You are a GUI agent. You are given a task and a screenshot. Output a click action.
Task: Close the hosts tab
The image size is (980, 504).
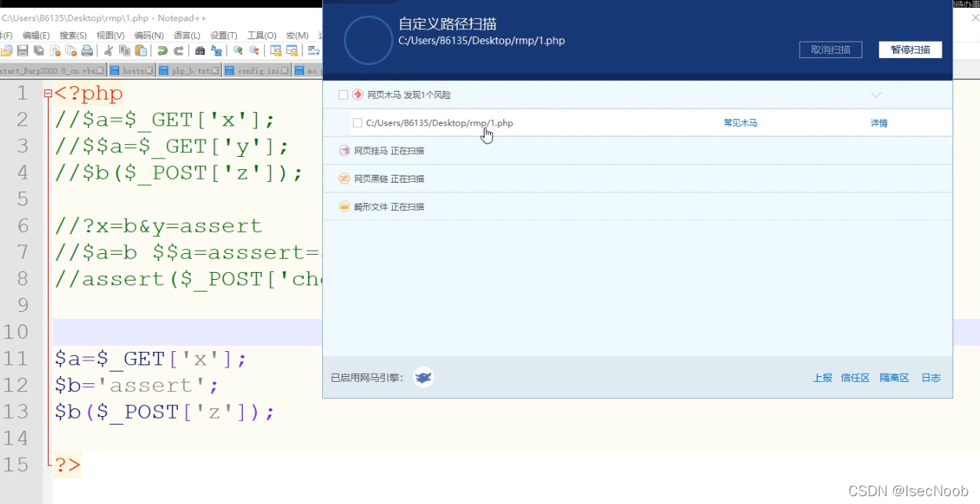pos(150,71)
